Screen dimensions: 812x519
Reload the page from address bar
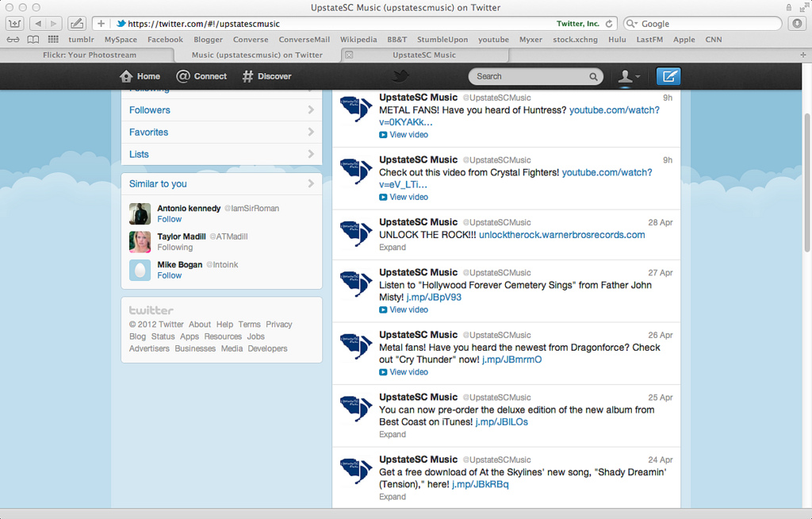609,24
